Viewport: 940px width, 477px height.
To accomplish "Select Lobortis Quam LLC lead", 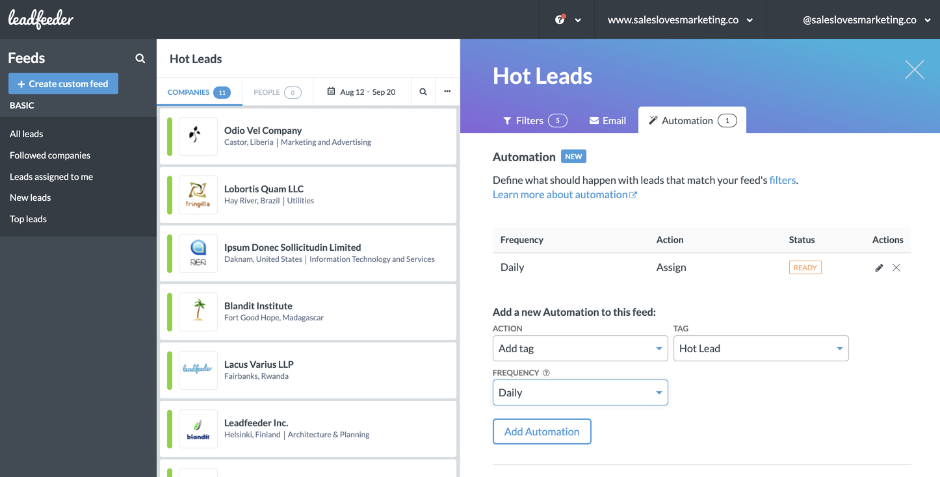I will coord(308,195).
